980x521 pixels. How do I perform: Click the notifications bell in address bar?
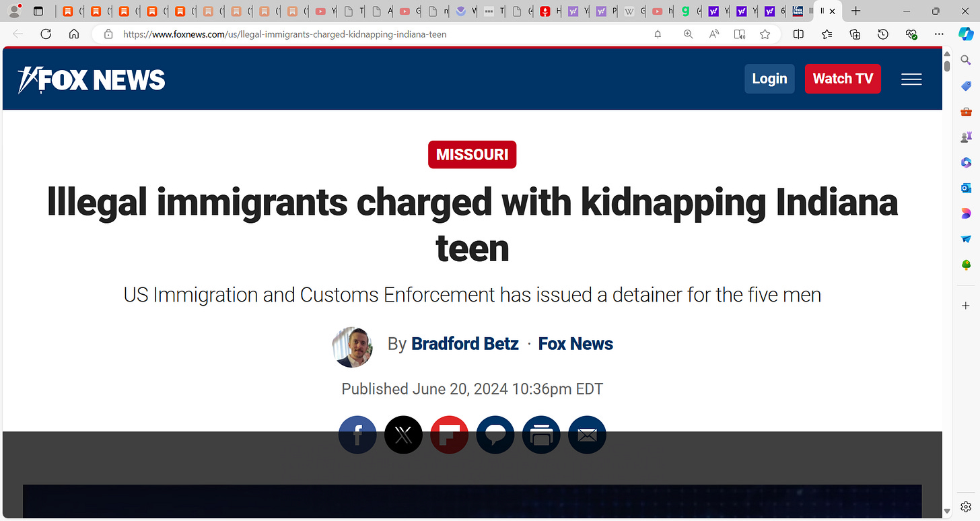658,34
